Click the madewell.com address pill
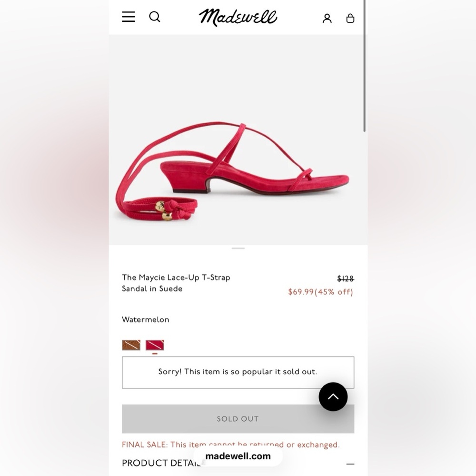This screenshot has height=476, width=476. coord(238,456)
